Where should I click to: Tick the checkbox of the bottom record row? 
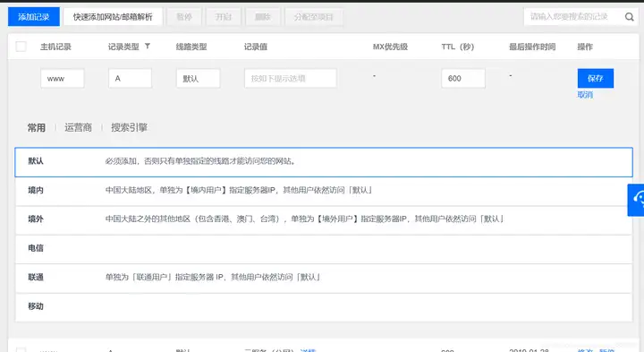pos(21,350)
